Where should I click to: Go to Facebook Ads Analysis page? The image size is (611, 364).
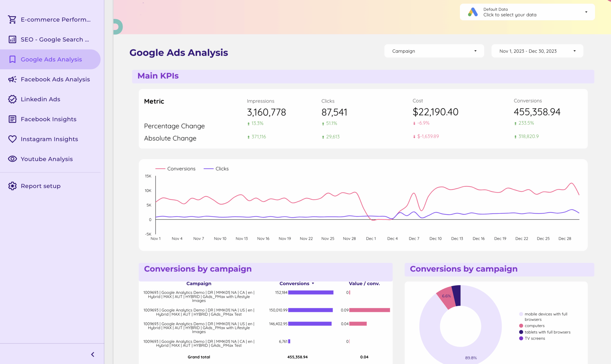[x=50, y=79]
